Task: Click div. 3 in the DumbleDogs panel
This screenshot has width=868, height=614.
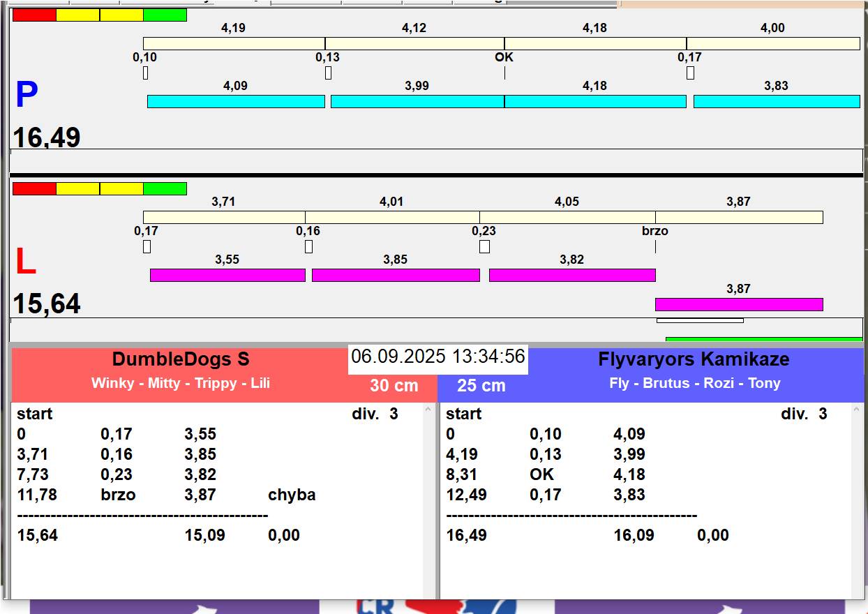Action: (375, 414)
